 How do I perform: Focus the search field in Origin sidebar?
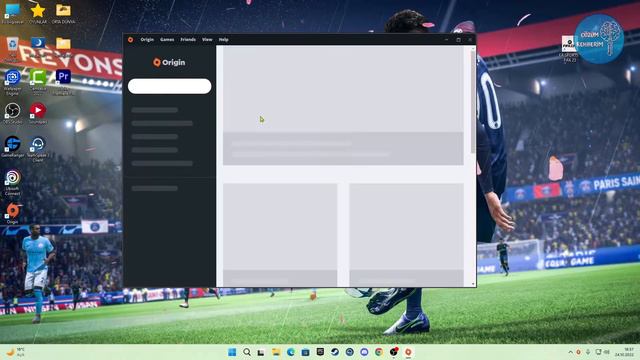coord(169,86)
